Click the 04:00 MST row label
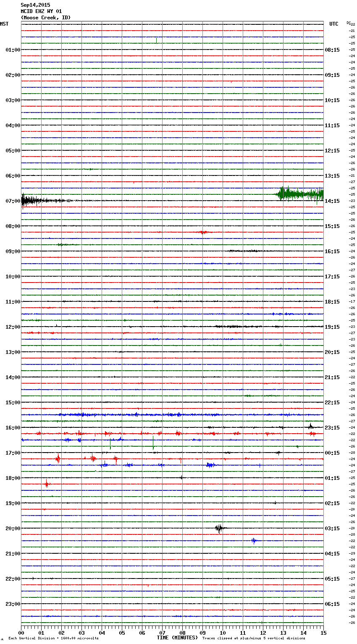 tap(13, 126)
